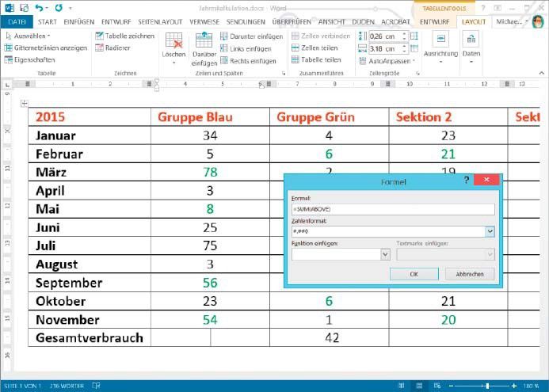Image resolution: width=549 pixels, height=392 pixels.
Task: Open the SENDUNGEN tab
Action: pos(246,21)
